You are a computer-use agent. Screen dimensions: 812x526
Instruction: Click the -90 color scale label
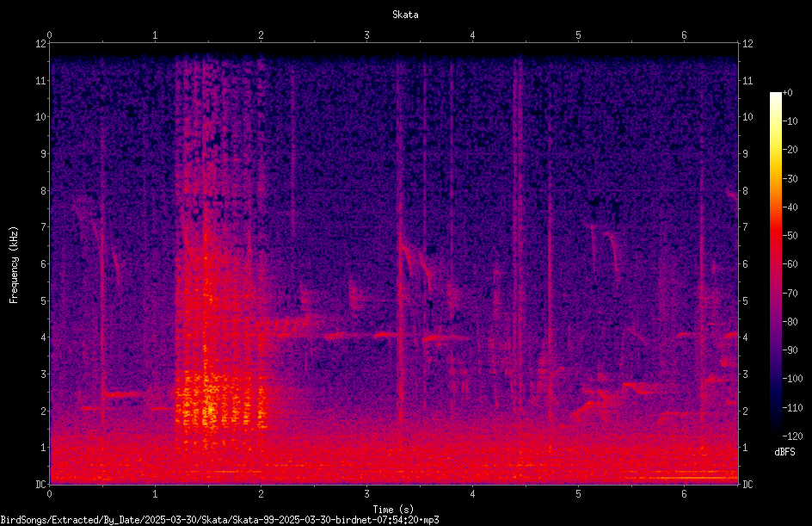click(790, 350)
